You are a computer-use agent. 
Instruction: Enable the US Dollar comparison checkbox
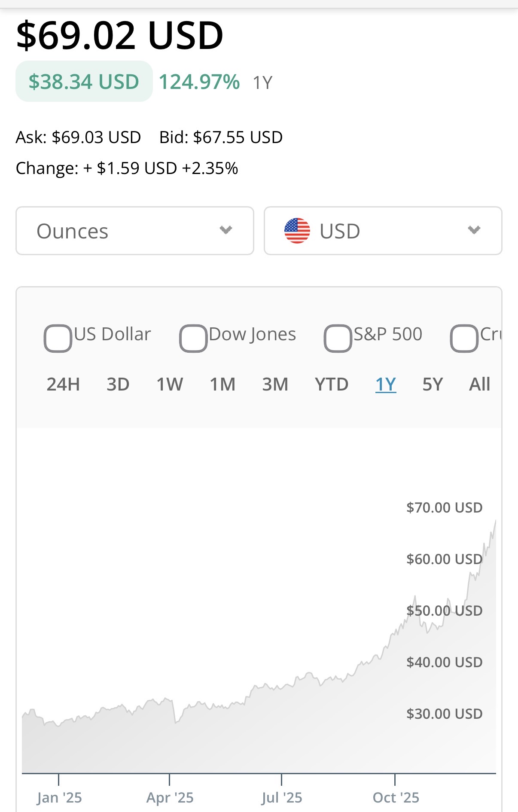click(58, 339)
